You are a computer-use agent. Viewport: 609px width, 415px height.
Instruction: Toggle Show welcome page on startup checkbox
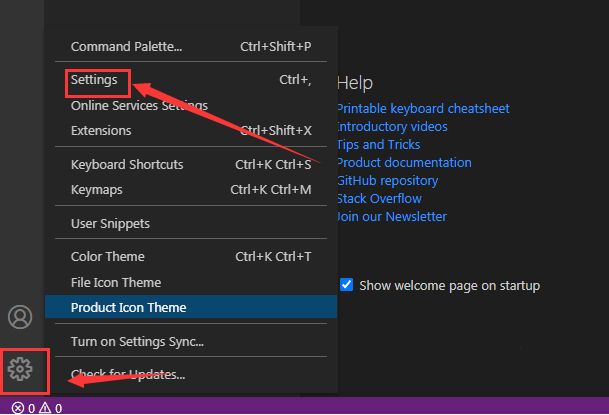347,285
